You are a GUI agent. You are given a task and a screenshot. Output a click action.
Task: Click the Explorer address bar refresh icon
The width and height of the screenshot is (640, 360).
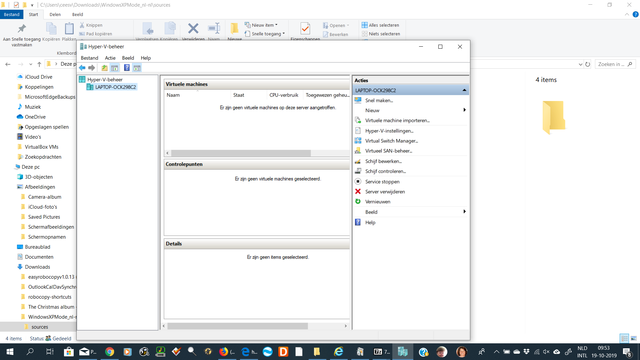click(x=588, y=64)
